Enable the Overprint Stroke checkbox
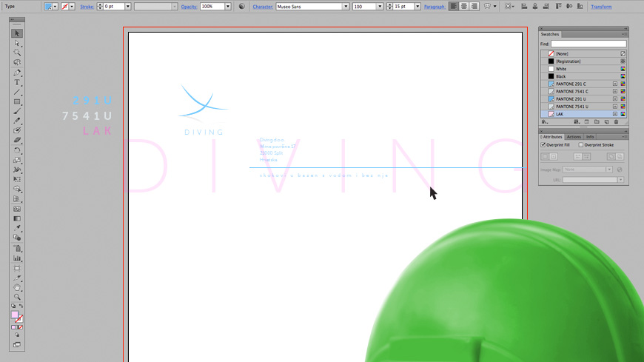This screenshot has height=362, width=644. coord(580,145)
